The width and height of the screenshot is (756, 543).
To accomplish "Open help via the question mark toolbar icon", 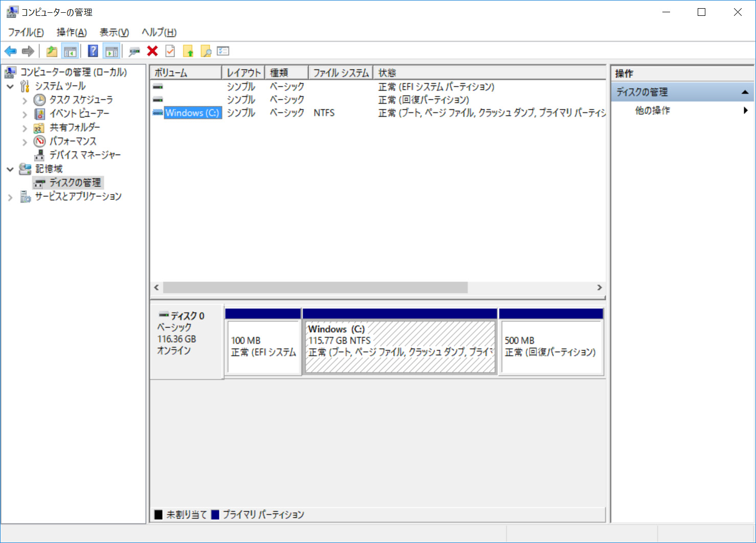I will pyautogui.click(x=93, y=51).
